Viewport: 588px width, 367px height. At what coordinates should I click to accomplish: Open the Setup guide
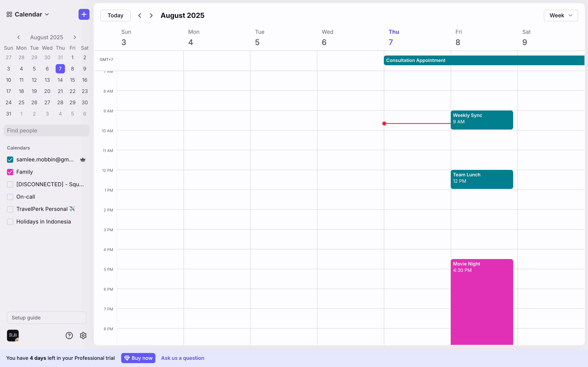click(x=47, y=318)
